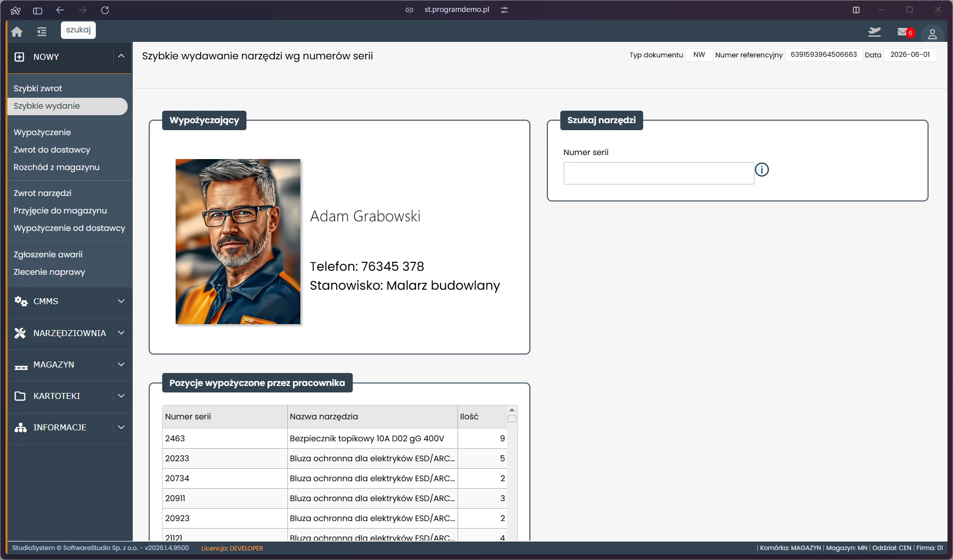Viewport: 953px width, 560px height.
Task: Click the Data 2026-06-01 field
Action: click(910, 55)
